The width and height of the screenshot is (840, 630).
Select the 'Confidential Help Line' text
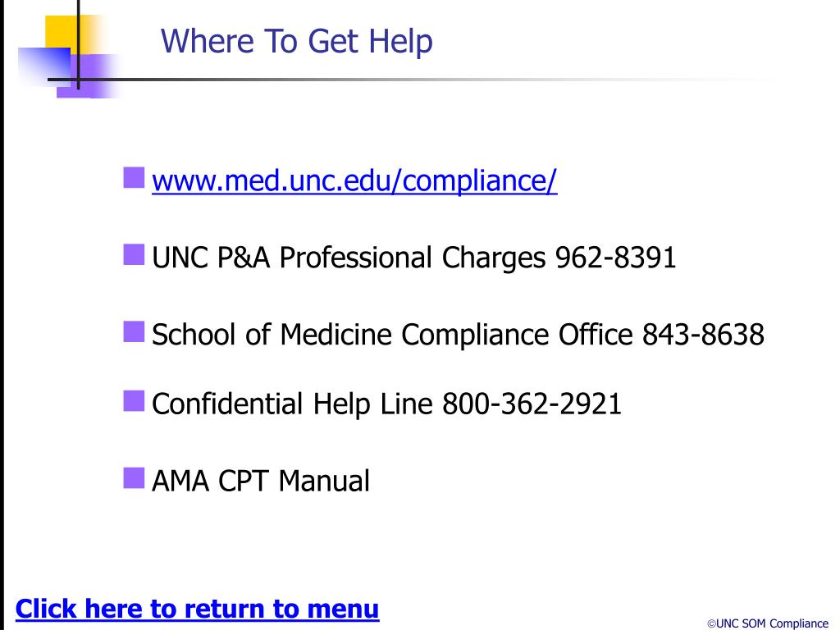coord(292,404)
